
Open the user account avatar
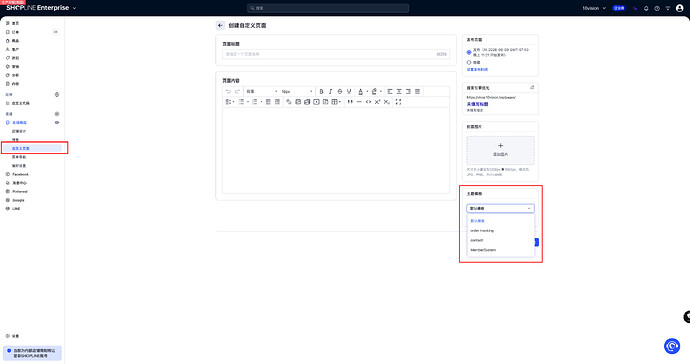point(679,8)
